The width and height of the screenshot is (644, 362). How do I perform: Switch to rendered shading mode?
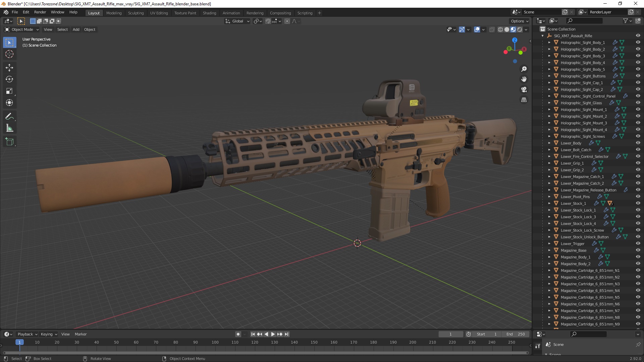[x=520, y=29]
